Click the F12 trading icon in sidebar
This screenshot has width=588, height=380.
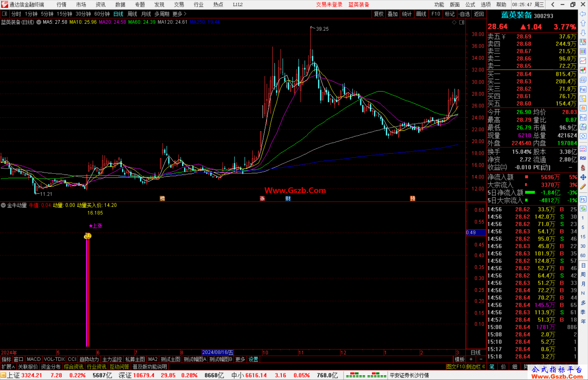583,118
